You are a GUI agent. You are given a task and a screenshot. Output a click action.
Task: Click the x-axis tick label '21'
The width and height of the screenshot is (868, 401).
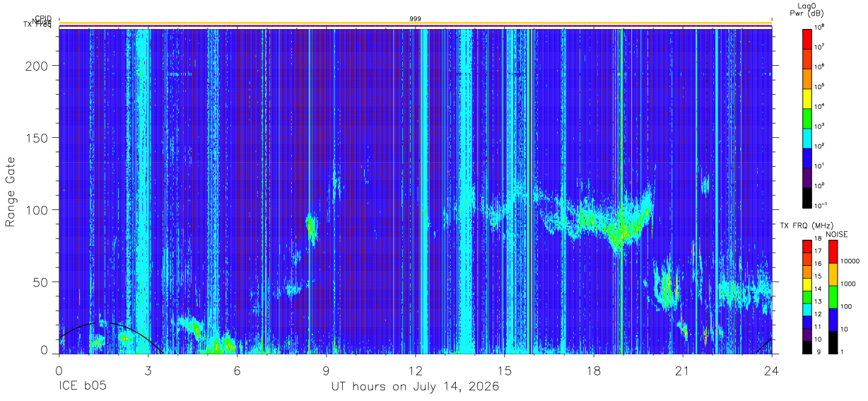pos(683,369)
